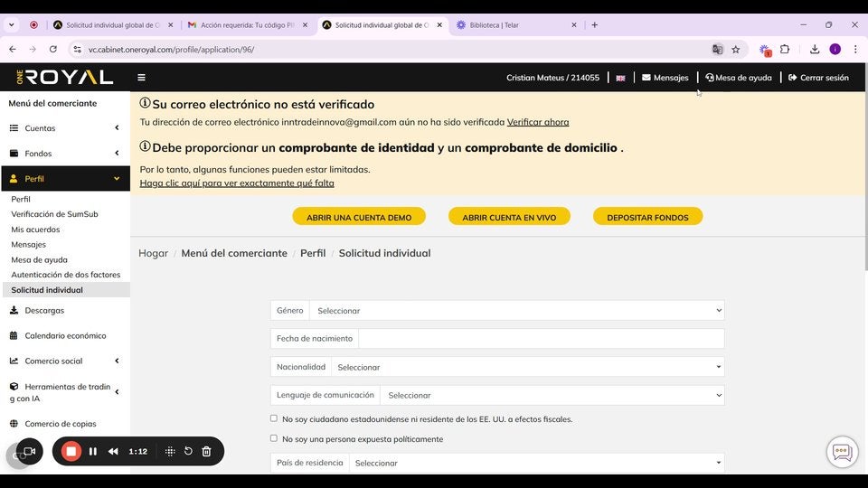Check the non-US citizen declaration checkbox
The height and width of the screenshot is (488, 868).
point(273,418)
